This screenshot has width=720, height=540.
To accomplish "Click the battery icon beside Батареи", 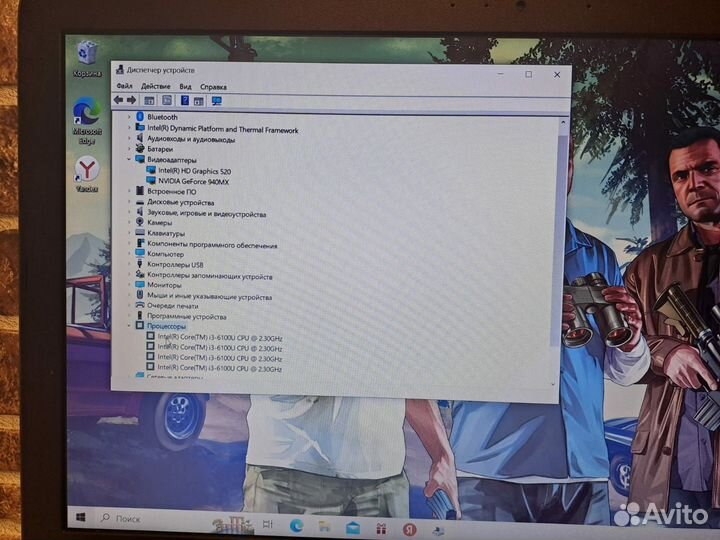I will (140, 148).
